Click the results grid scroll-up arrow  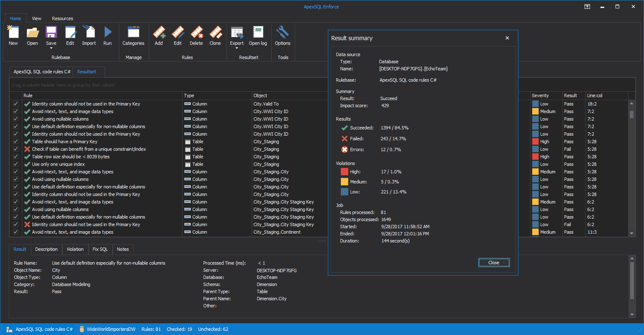coord(632,103)
